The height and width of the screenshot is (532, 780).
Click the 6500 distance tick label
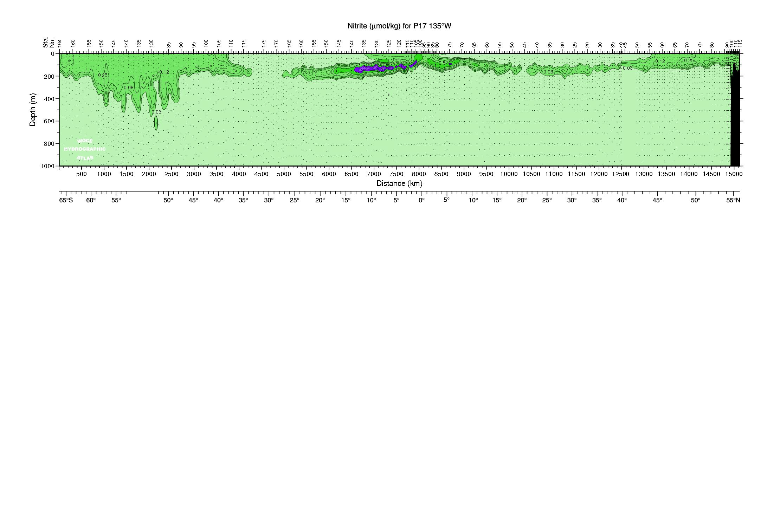coord(352,174)
